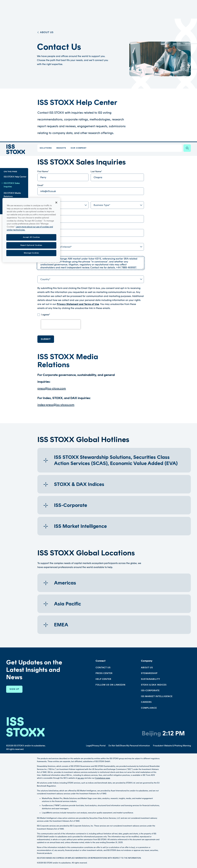Image resolution: width=197 pixels, height=868 pixels.
Task: Click the businessman photo thumbnail
Action: [160, 59]
